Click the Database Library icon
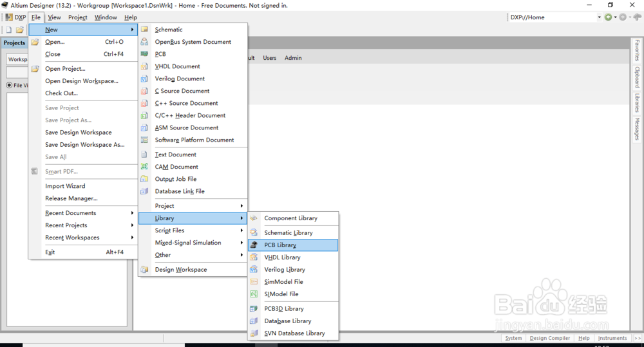This screenshot has height=347, width=644. click(254, 321)
